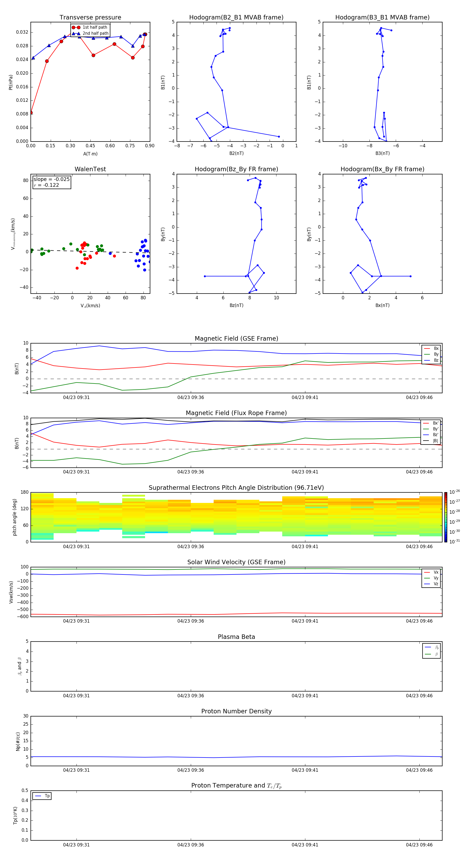Click the 'Proton Number Density' title
473x868 pixels.
236,711
